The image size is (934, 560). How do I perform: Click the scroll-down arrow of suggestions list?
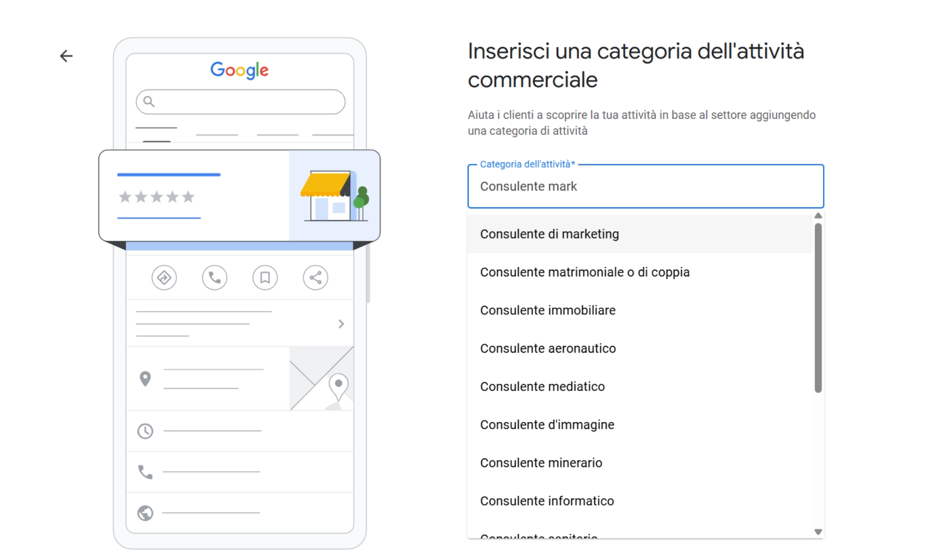click(x=818, y=532)
